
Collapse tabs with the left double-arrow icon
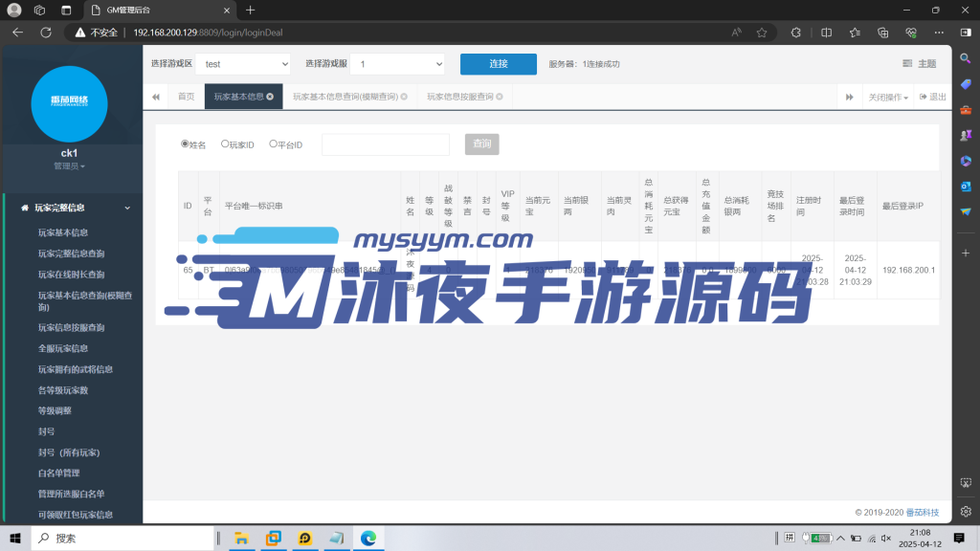click(x=156, y=96)
